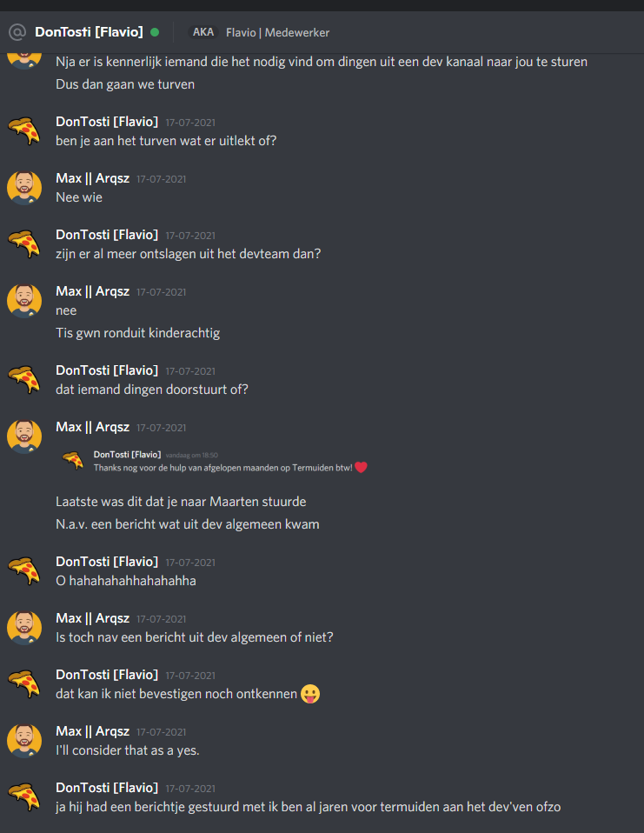Screen dimensions: 644x833
Task: Click the message 'Dus dan gaan we turven'
Action: click(124, 84)
